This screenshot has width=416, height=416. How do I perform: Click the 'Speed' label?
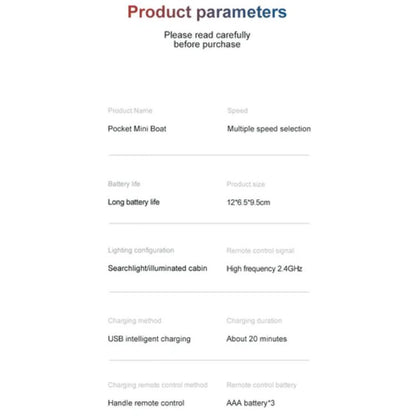tap(237, 111)
